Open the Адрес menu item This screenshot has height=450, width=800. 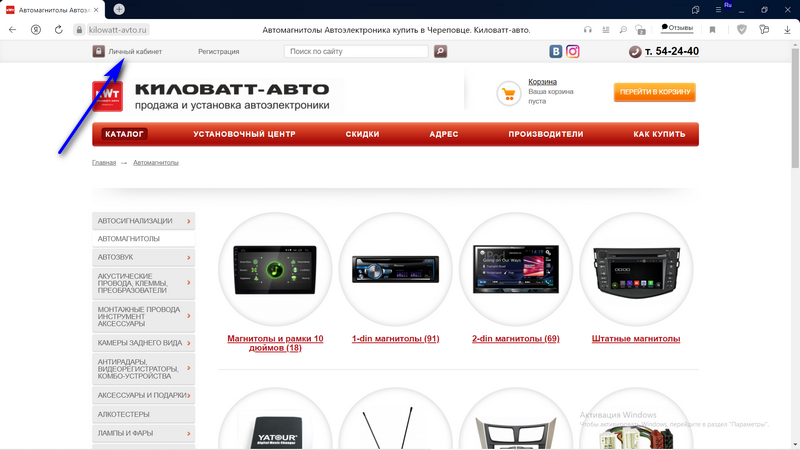443,134
